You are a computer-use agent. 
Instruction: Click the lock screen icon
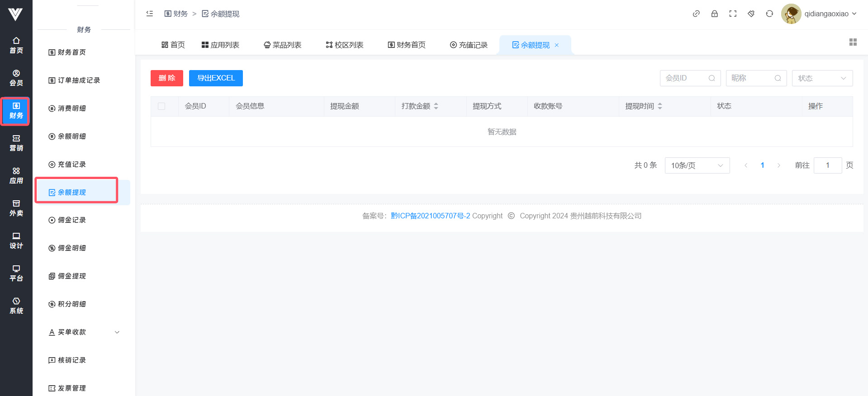point(714,14)
